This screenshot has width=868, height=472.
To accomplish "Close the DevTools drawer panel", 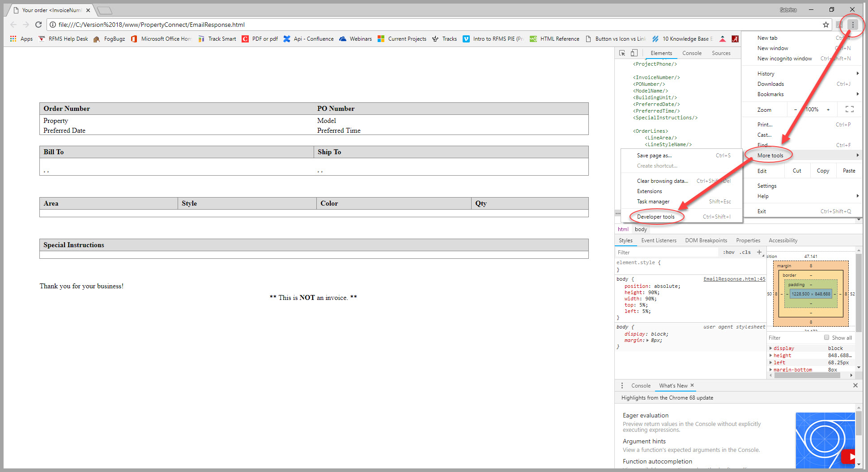I will point(855,385).
